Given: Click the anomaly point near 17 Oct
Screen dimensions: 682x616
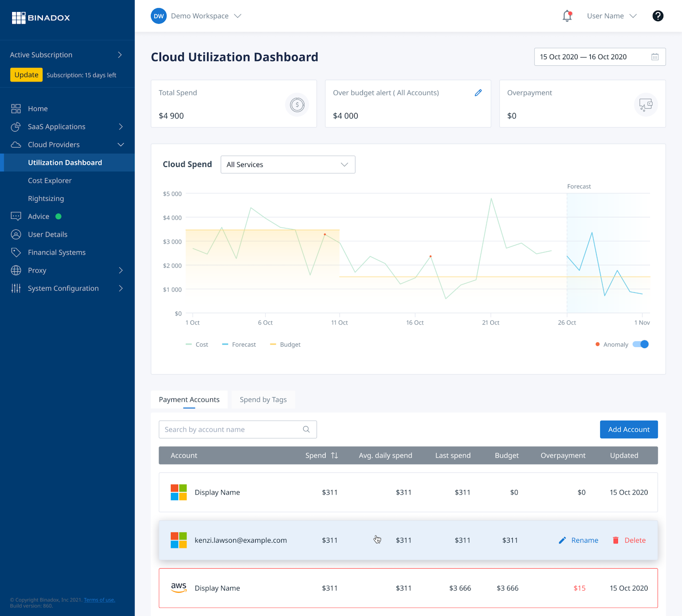Looking at the screenshot, I should (x=431, y=256).
